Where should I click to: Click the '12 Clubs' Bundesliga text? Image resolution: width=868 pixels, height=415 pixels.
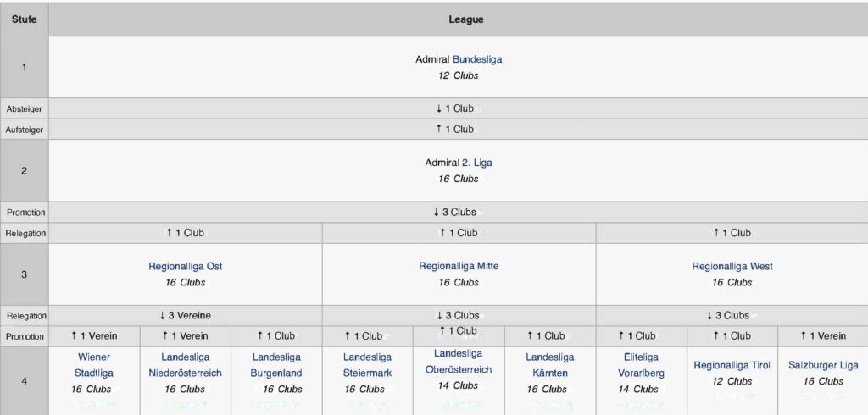point(458,75)
